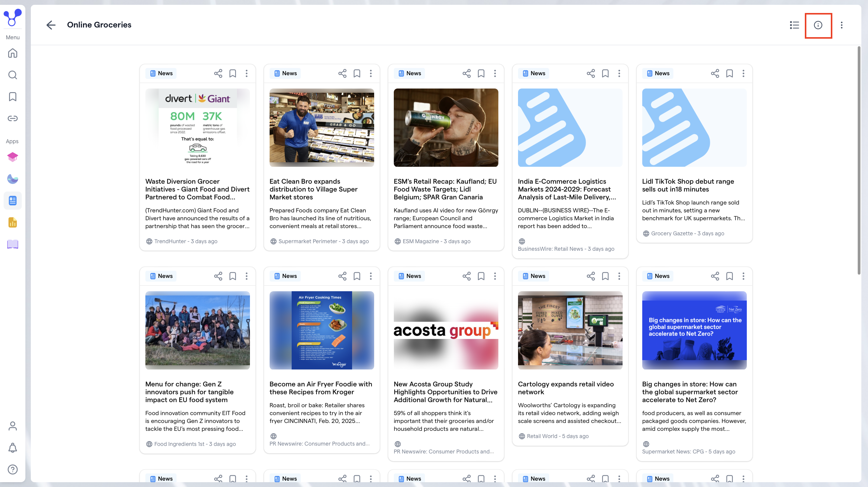Open the user profile icon
Screen dimensions: 868x487
pyautogui.click(x=12, y=426)
